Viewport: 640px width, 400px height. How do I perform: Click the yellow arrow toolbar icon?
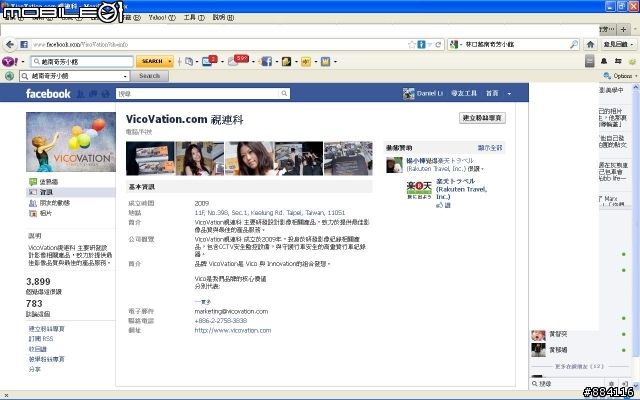click(x=306, y=62)
